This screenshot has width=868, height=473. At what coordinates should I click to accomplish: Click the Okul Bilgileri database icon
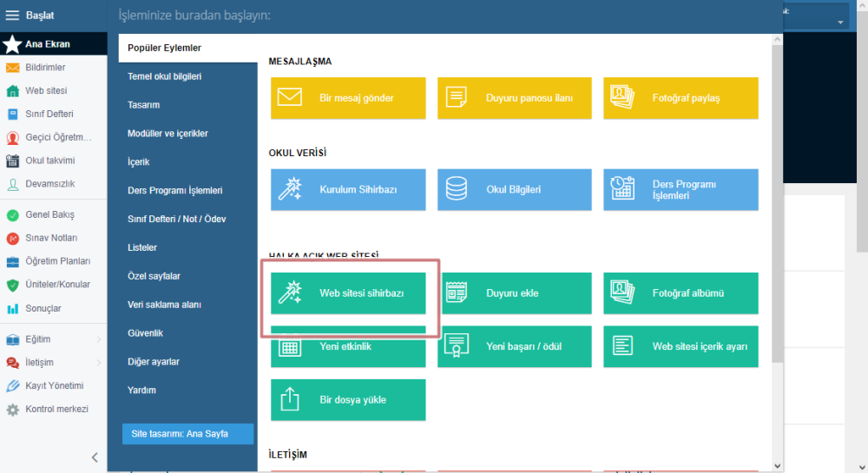[457, 188]
